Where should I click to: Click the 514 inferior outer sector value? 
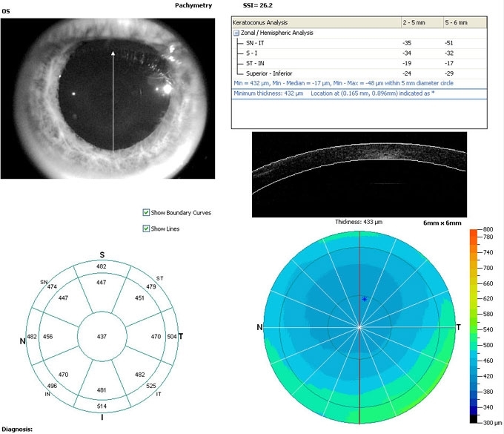102,404
